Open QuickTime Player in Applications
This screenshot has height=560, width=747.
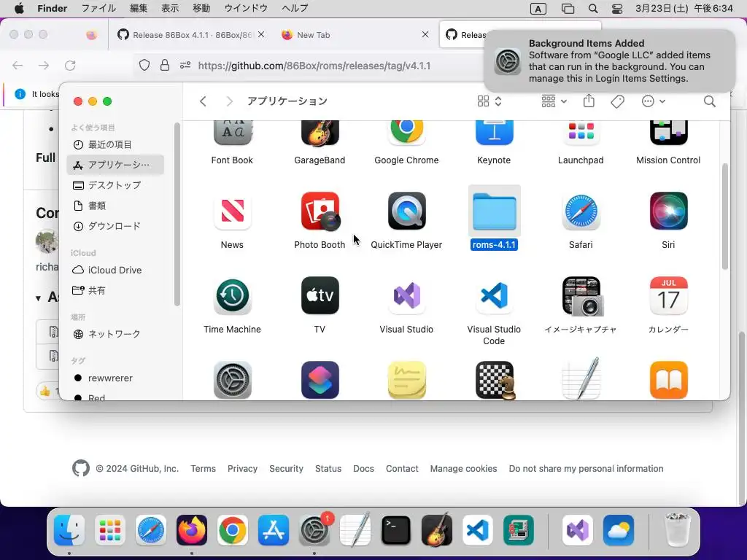[x=406, y=211]
